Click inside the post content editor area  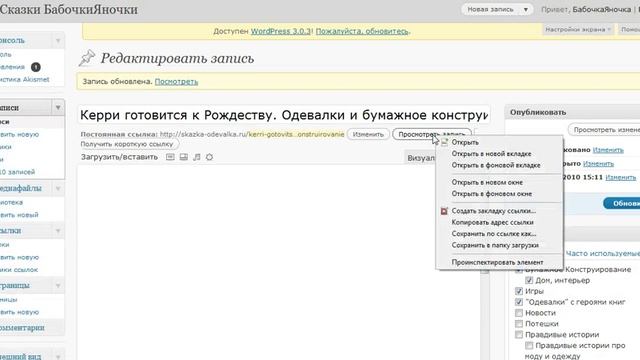tap(278, 261)
